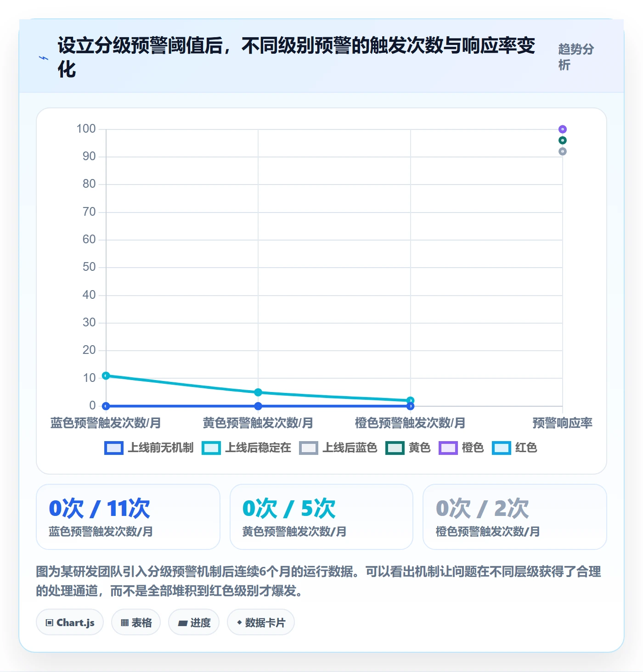This screenshot has width=643, height=672.
Task: Click the 表格 tag chip
Action: pos(136,622)
